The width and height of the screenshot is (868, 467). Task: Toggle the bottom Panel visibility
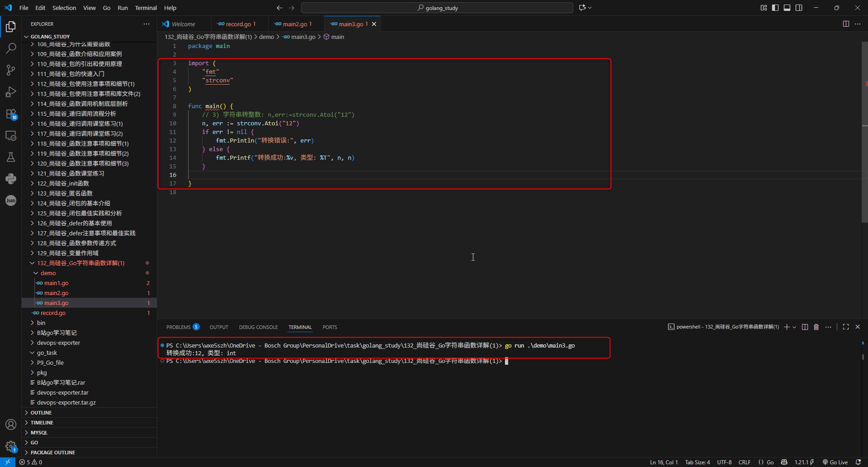tap(787, 8)
